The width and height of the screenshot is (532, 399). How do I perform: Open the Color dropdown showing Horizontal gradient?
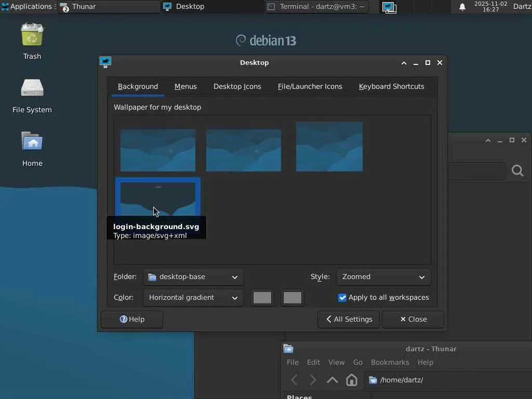(x=193, y=298)
